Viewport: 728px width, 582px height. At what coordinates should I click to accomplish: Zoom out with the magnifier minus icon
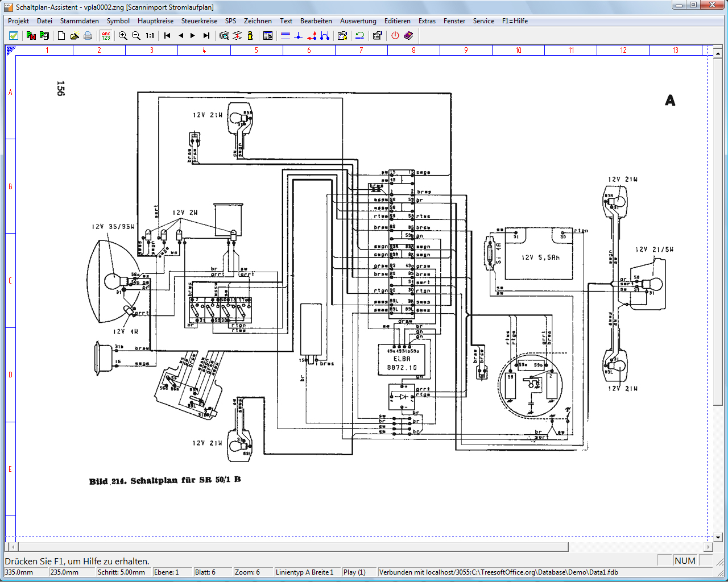tap(136, 35)
